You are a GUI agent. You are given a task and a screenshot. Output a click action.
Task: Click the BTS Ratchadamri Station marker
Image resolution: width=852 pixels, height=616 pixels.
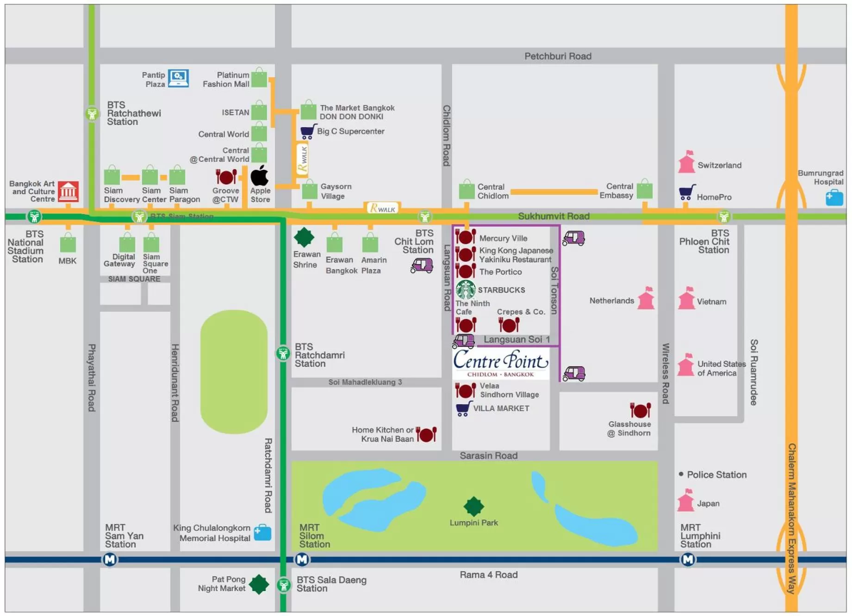[283, 353]
